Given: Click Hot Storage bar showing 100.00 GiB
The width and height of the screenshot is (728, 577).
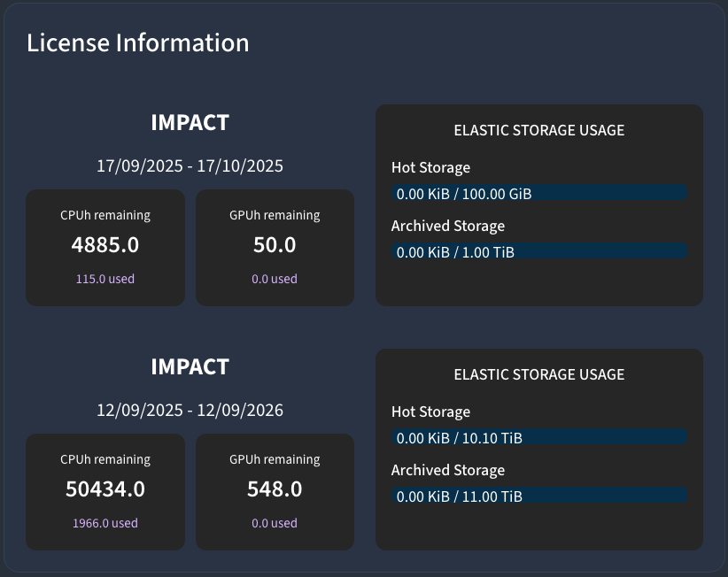Looking at the screenshot, I should (538, 193).
